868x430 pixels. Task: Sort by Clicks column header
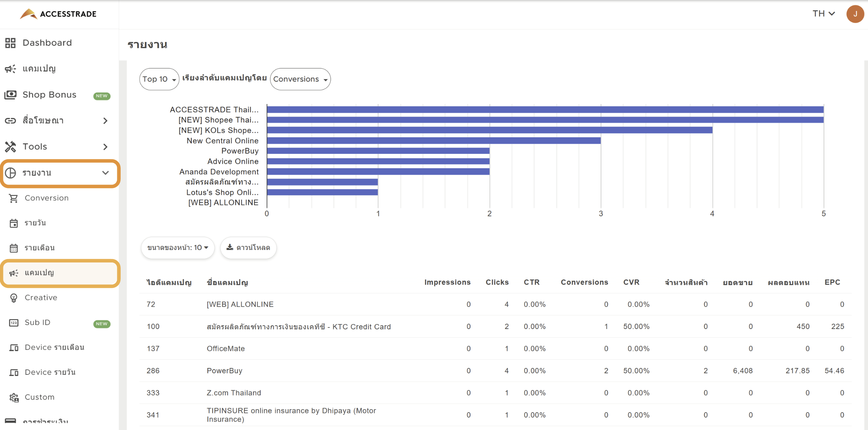pos(497,283)
